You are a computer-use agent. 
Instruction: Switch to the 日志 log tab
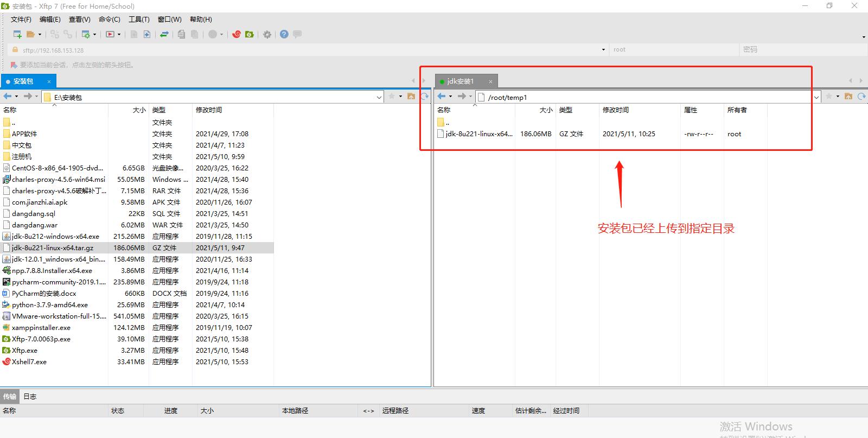[30, 397]
